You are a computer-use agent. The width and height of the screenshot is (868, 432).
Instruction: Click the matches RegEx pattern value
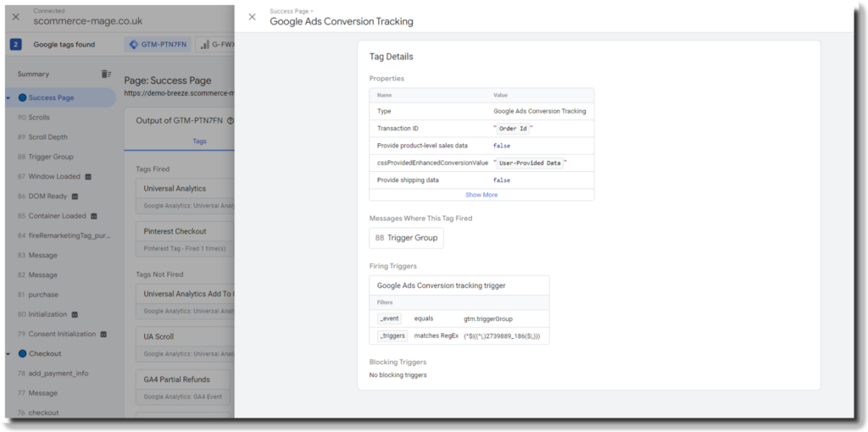click(x=503, y=335)
